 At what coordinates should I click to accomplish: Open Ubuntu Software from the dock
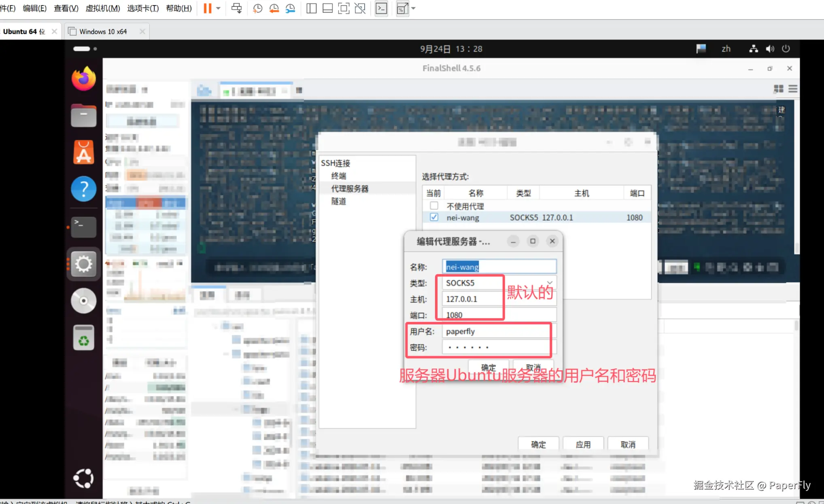pyautogui.click(x=84, y=152)
